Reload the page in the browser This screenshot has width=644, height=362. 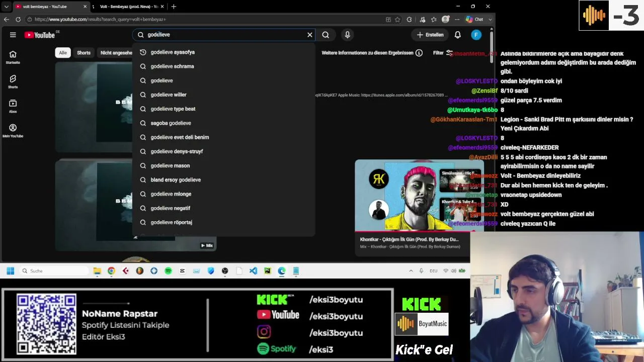[x=18, y=19]
